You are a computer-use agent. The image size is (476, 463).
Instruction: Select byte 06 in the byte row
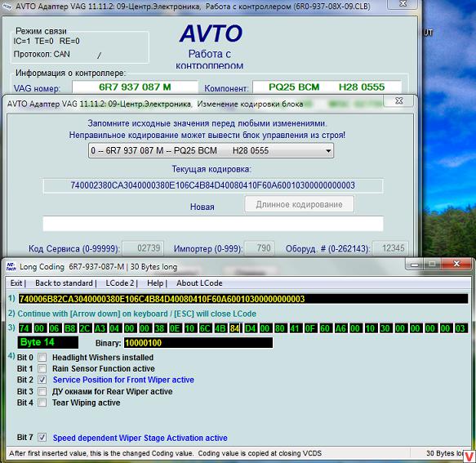tap(54, 328)
